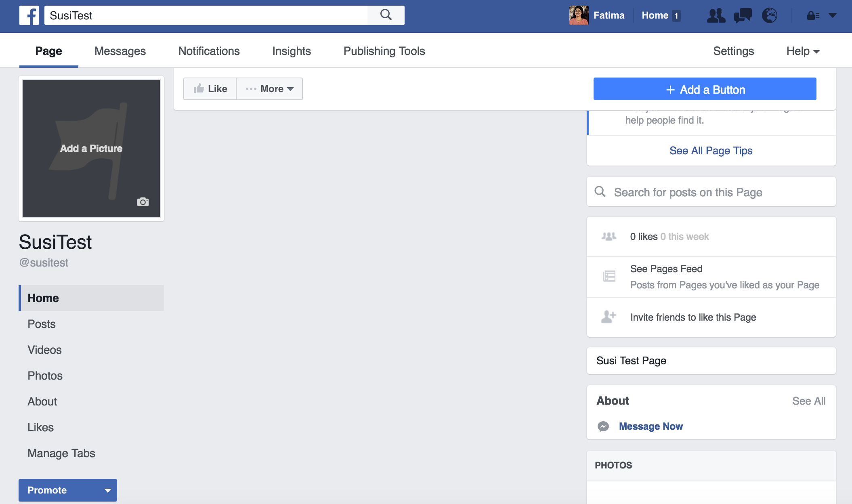
Task: Click the camera icon on profile picture
Action: [x=143, y=202]
